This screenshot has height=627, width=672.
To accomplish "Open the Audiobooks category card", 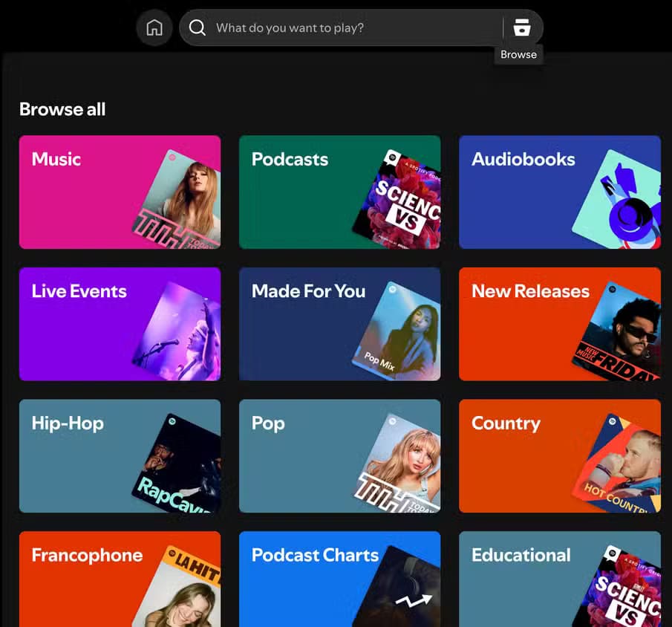I will (x=560, y=192).
